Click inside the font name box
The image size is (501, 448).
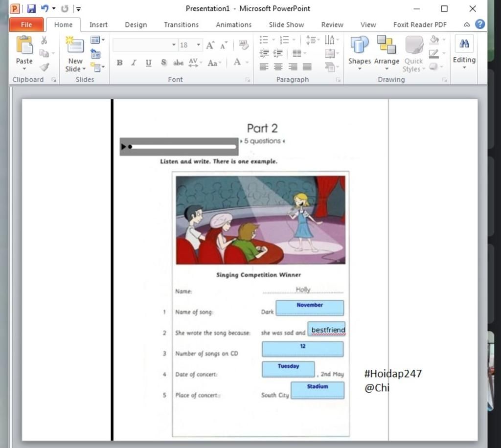pyautogui.click(x=142, y=45)
